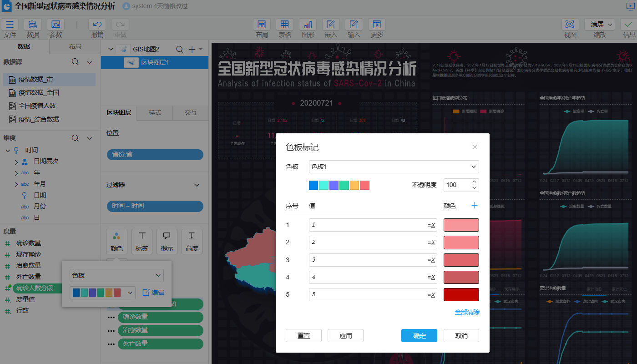The image size is (637, 364).
Task: Expand the 日期层次 tree node
Action: tap(16, 162)
